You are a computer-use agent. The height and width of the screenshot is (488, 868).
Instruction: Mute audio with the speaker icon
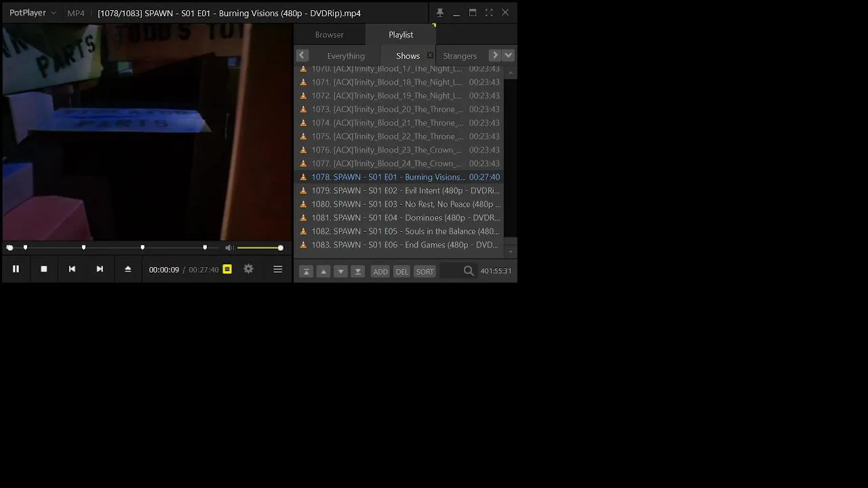click(x=229, y=247)
